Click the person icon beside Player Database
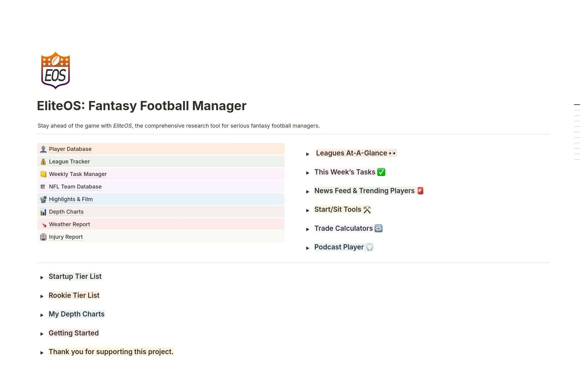The image size is (588, 367). pyautogui.click(x=43, y=149)
